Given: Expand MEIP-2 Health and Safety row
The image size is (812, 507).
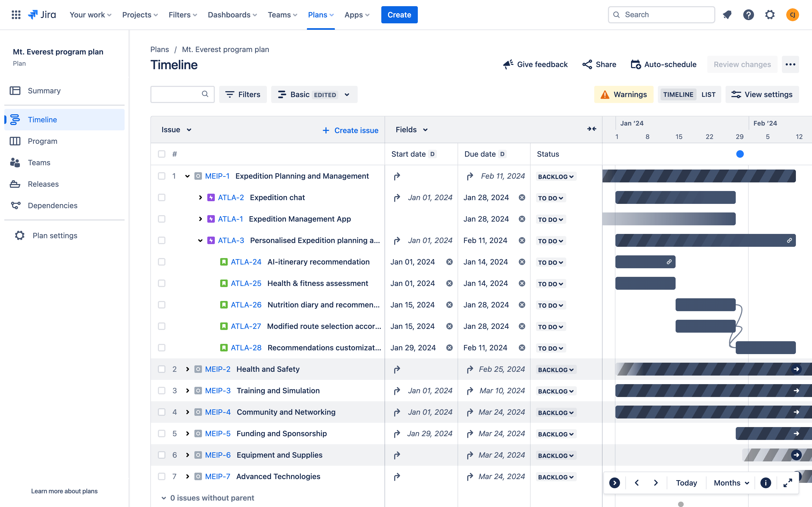Looking at the screenshot, I should pyautogui.click(x=188, y=369).
